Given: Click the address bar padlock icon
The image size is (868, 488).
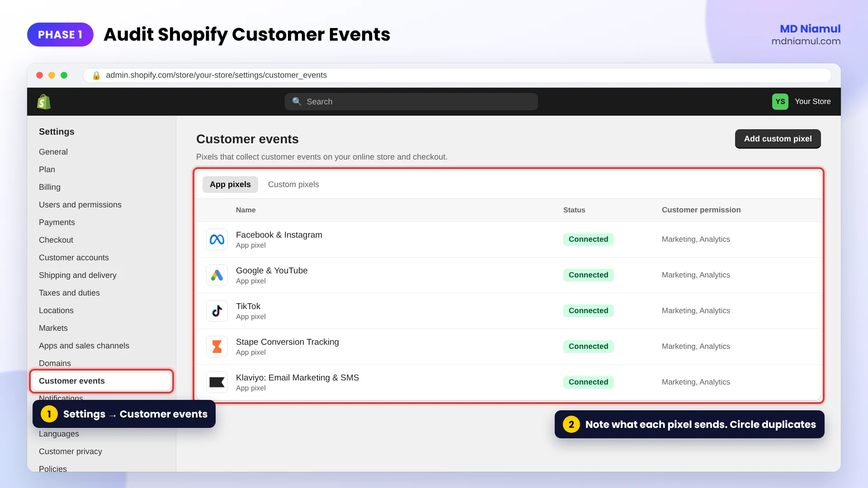Looking at the screenshot, I should pyautogui.click(x=96, y=75).
